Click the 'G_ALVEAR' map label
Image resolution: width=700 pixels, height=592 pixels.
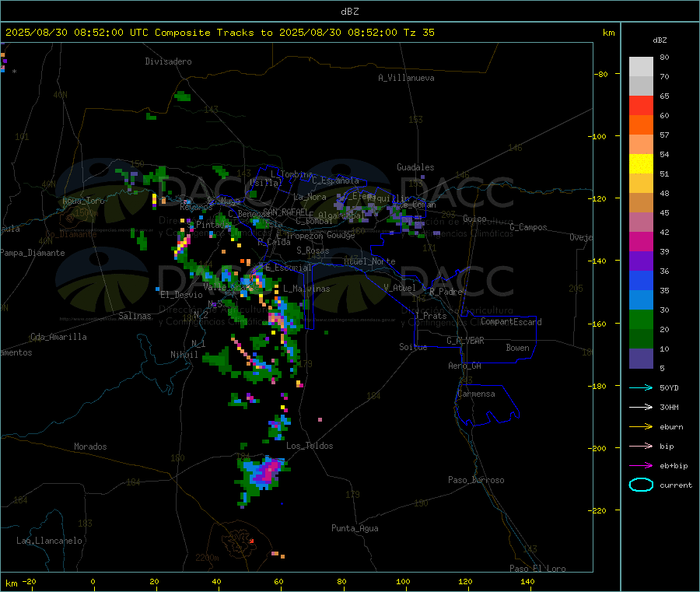[465, 341]
